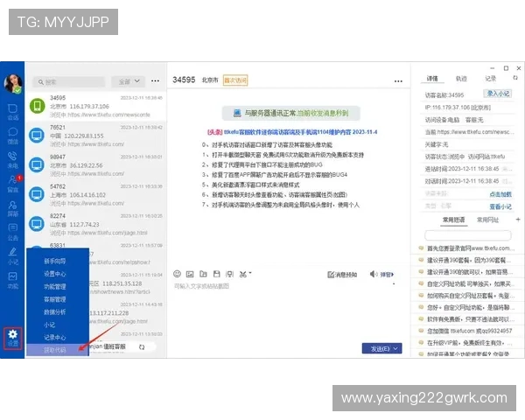Select 设置中心 in the settings menu
525x420 pixels.
(54, 274)
